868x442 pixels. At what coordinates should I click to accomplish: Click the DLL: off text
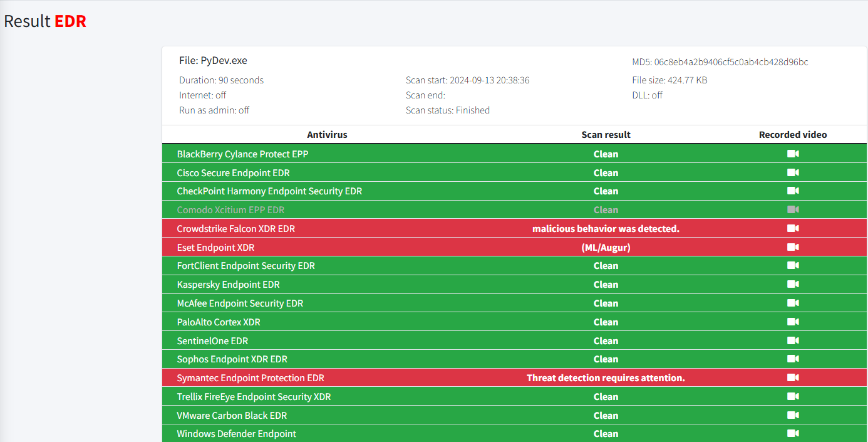click(x=648, y=95)
